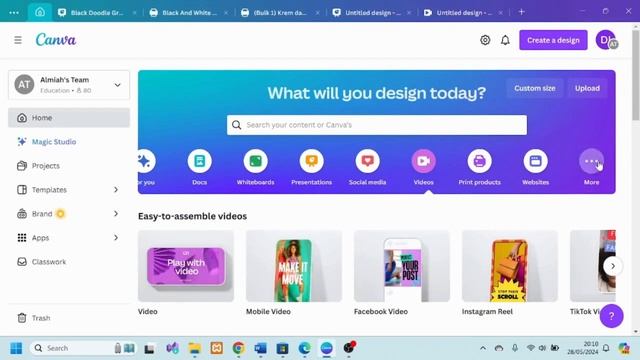Select the Docs category icon
The image size is (640, 360).
200,161
